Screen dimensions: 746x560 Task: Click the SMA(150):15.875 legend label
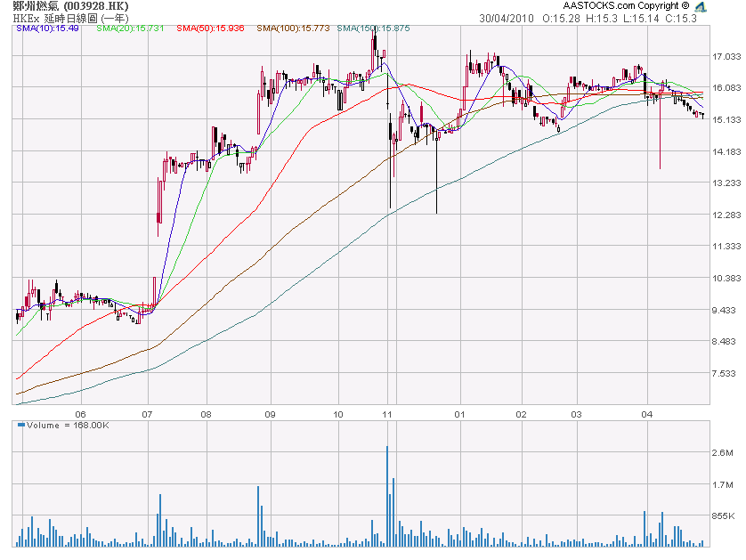(373, 28)
